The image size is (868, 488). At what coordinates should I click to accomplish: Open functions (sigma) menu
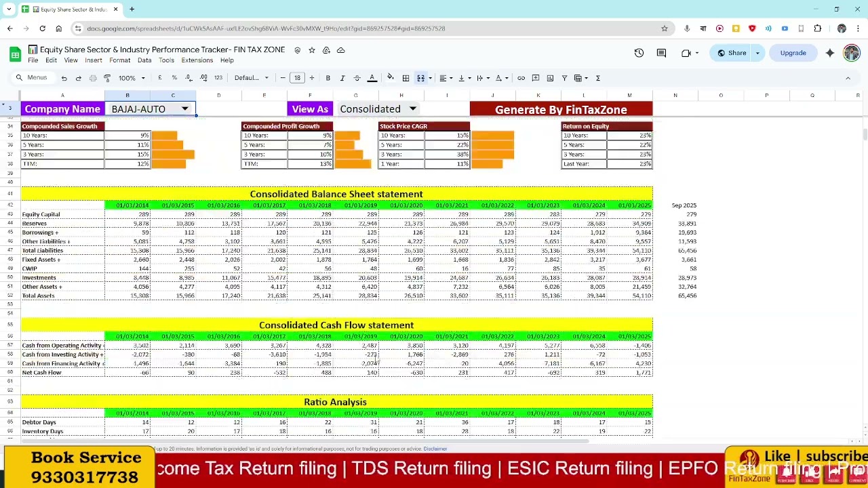coord(598,78)
